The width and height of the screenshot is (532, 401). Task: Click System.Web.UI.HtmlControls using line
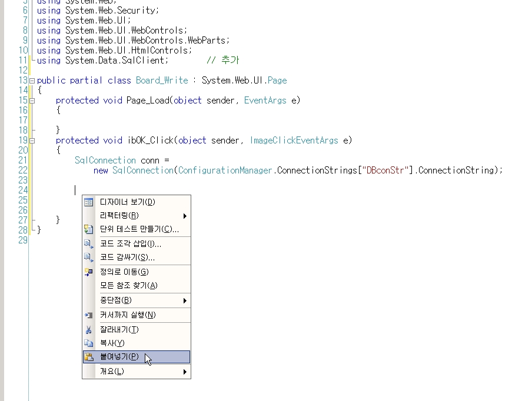point(114,51)
